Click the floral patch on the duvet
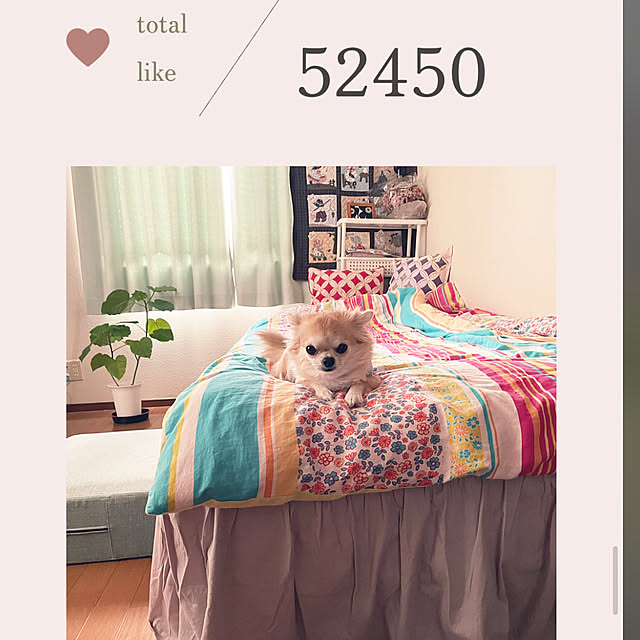640x640 pixels. (x=367, y=443)
